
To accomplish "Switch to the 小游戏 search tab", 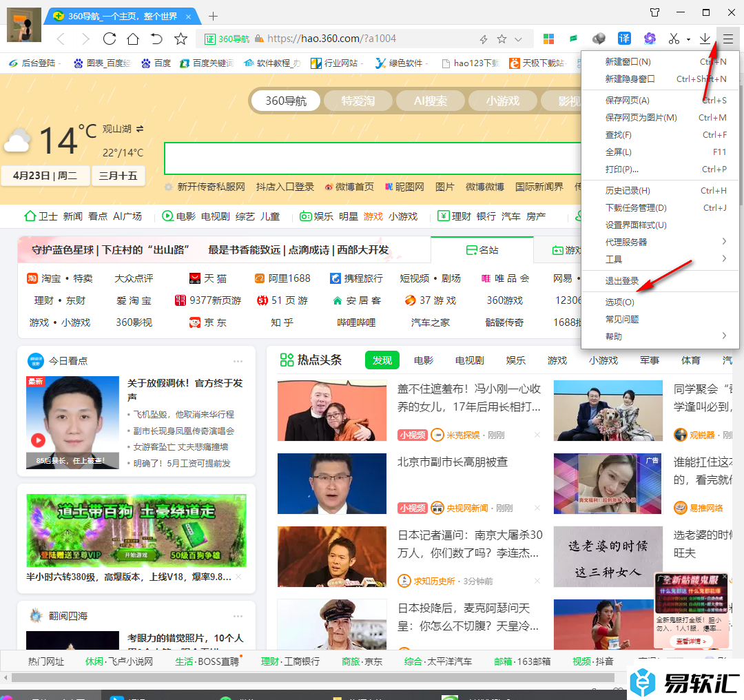I will (502, 101).
